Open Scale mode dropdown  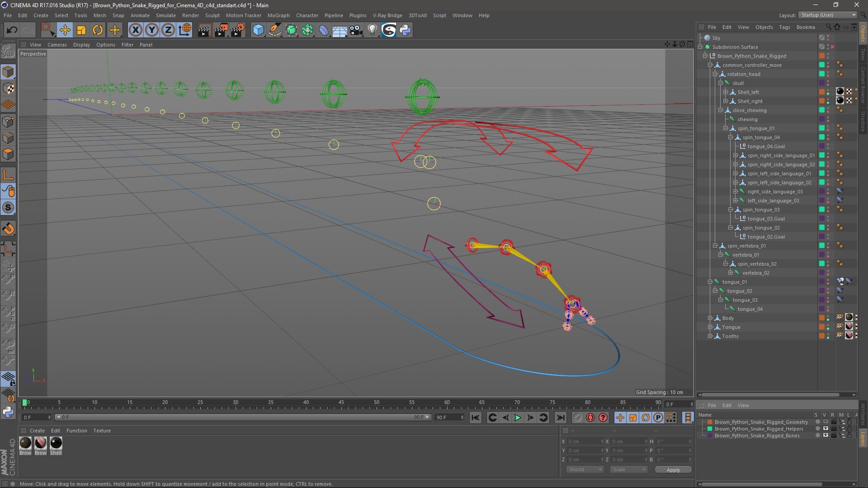click(629, 470)
